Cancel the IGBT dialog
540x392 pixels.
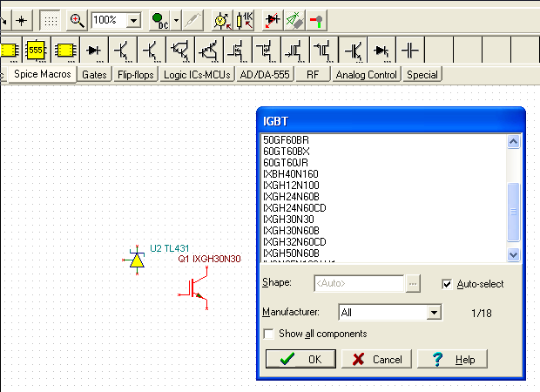click(377, 359)
